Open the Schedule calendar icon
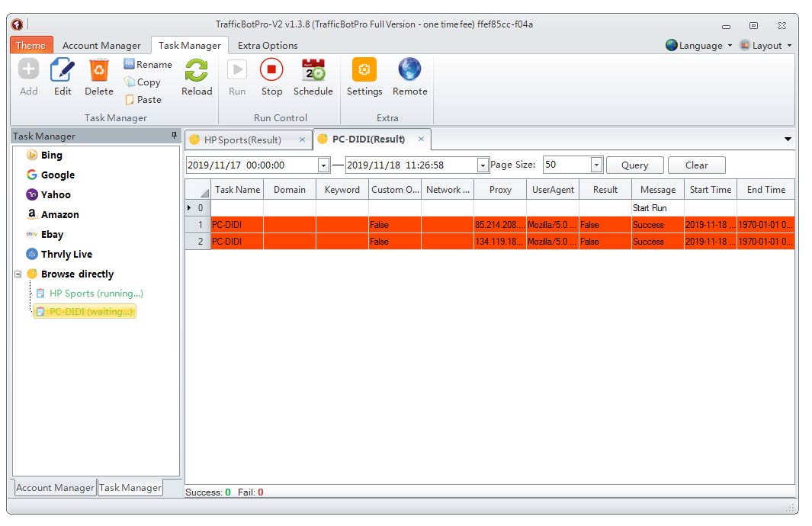 pyautogui.click(x=313, y=71)
